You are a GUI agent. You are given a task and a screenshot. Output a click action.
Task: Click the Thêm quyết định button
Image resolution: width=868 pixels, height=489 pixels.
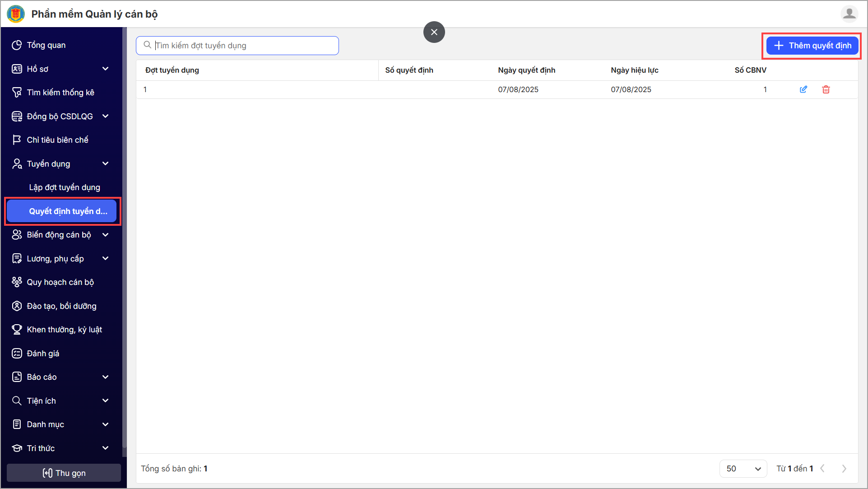click(812, 46)
